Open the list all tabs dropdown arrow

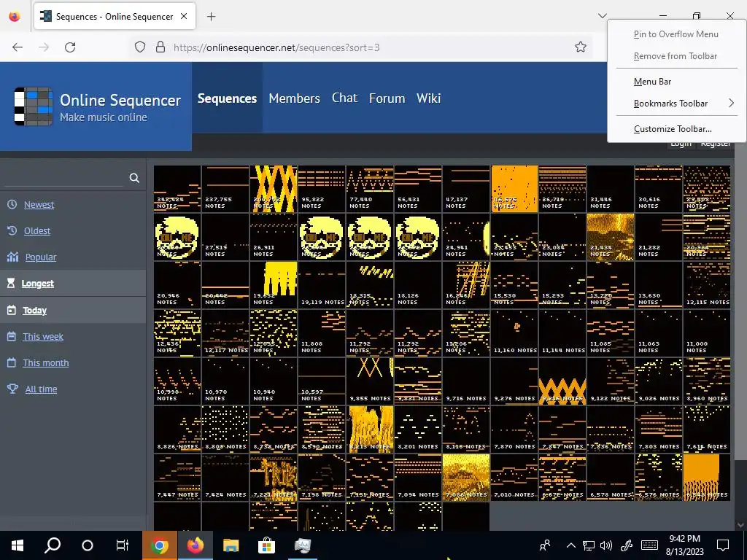602,16
